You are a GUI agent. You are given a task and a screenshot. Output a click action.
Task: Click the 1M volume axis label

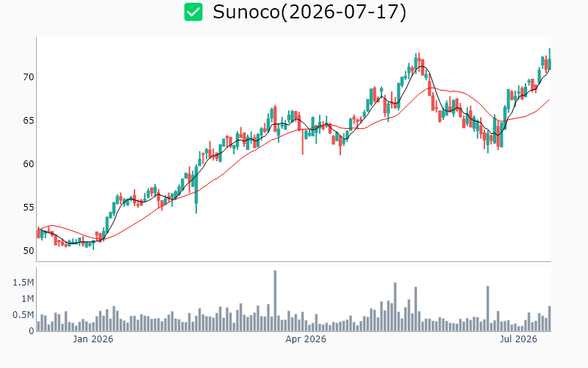point(28,299)
